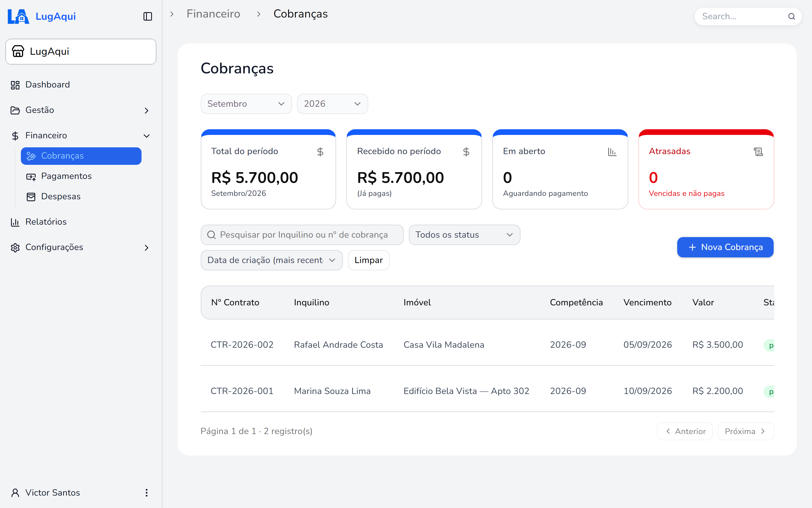
Task: Click the dollar icon on Recebido no período card
Action: click(466, 152)
